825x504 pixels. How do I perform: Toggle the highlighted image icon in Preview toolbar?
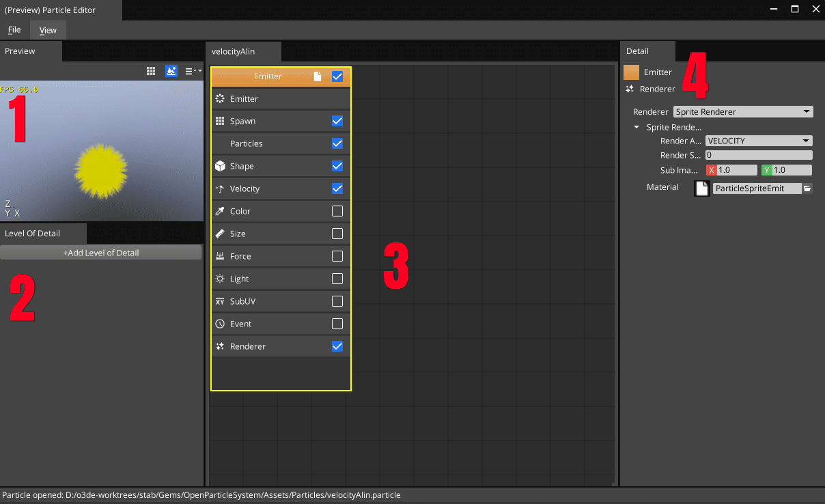tap(171, 71)
